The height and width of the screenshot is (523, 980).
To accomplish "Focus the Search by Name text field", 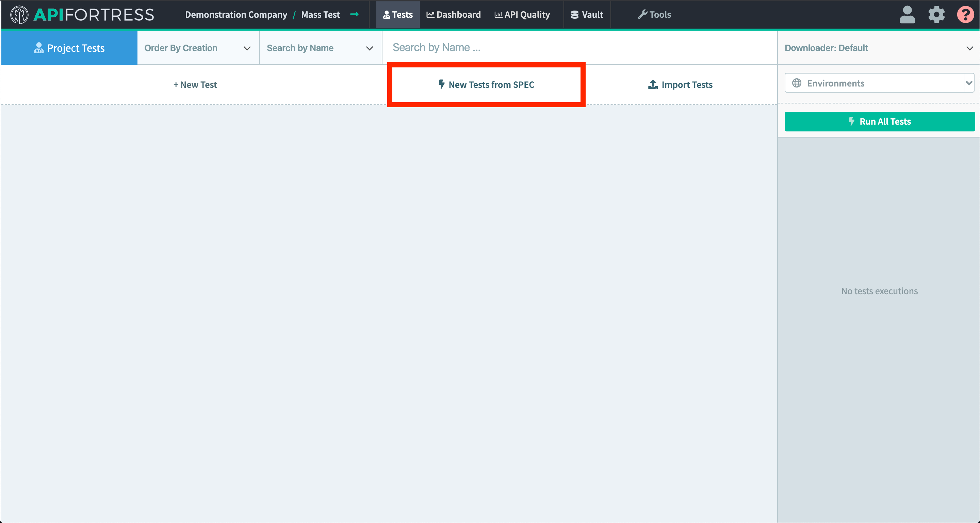I will point(578,48).
